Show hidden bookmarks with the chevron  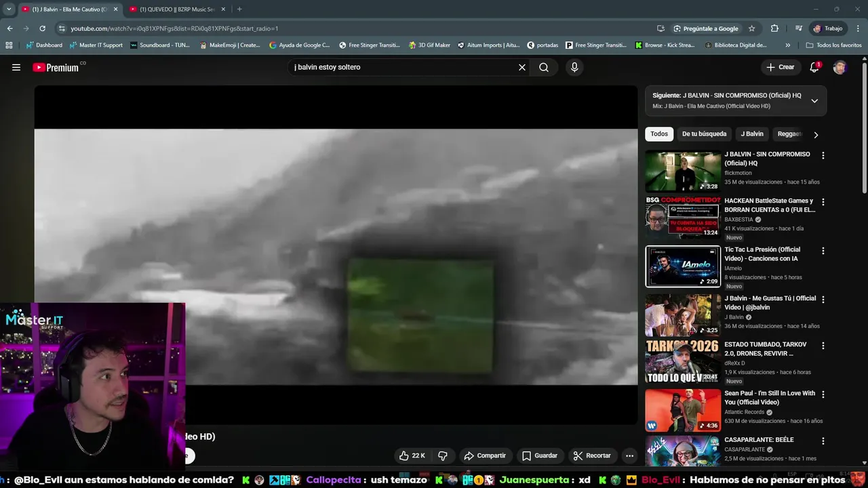tap(787, 45)
